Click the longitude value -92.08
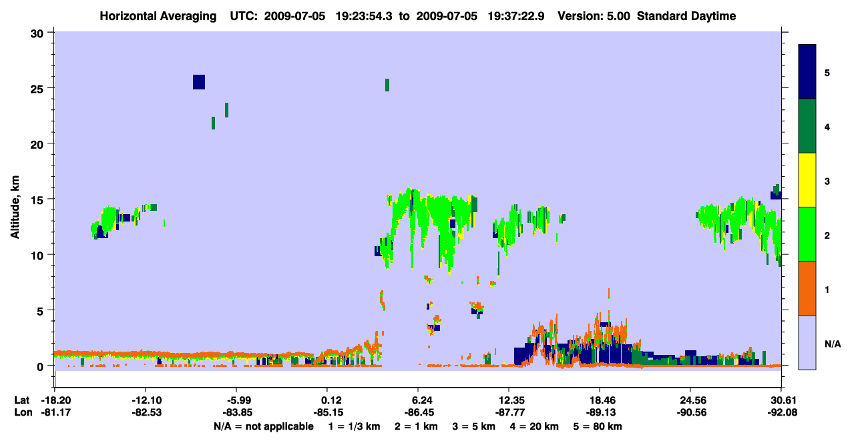Image resolution: width=868 pixels, height=445 pixels. [781, 413]
